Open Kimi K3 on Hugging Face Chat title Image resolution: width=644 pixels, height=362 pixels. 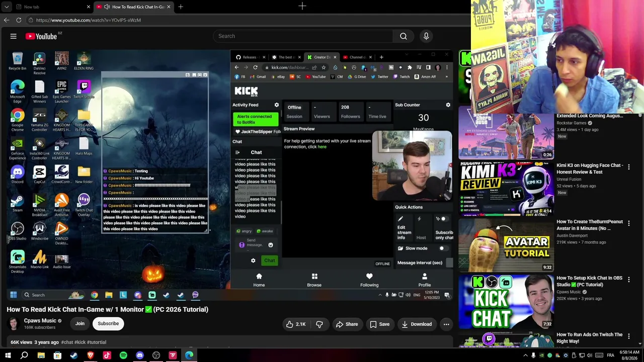(590, 168)
